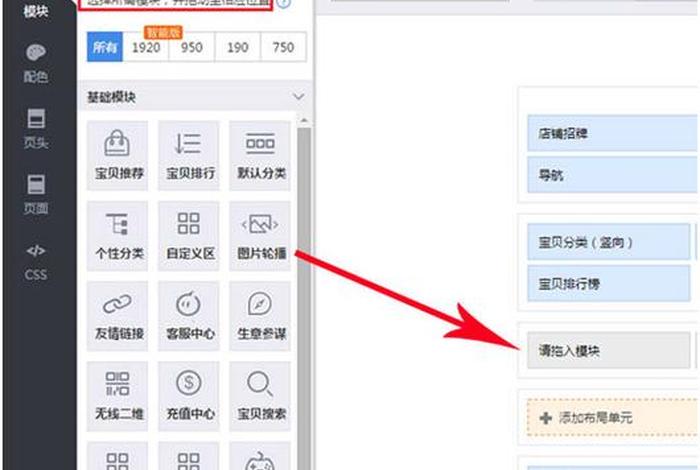Select the 宝贝分类（竖向） layout block

(608, 242)
